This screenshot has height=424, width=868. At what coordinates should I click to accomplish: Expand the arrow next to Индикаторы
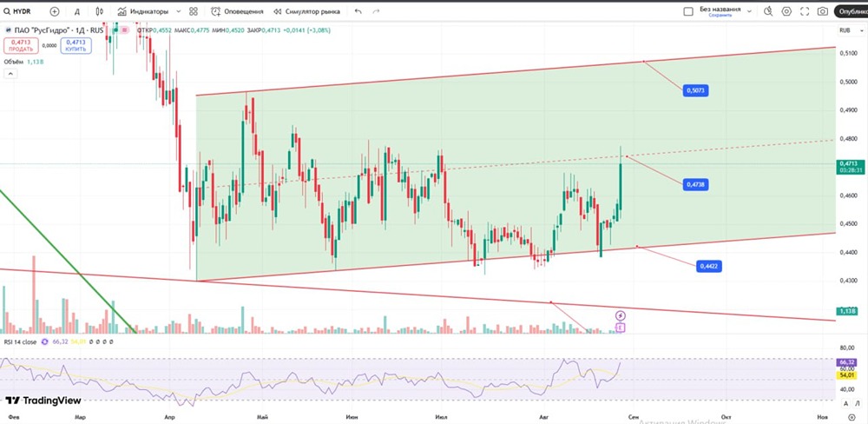tap(178, 11)
